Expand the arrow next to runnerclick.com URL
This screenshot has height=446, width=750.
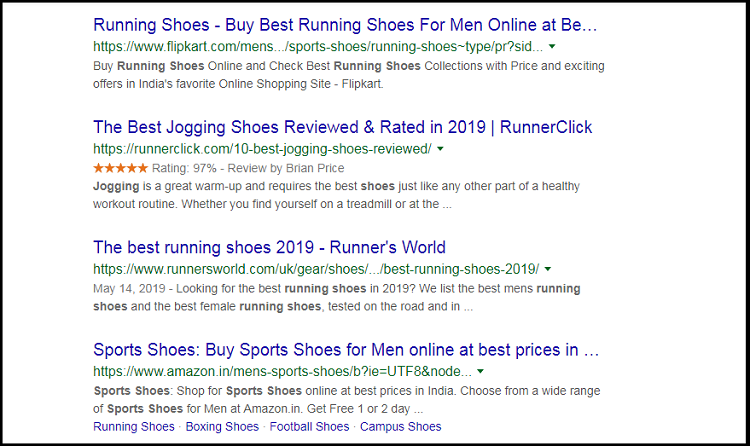[x=440, y=149]
